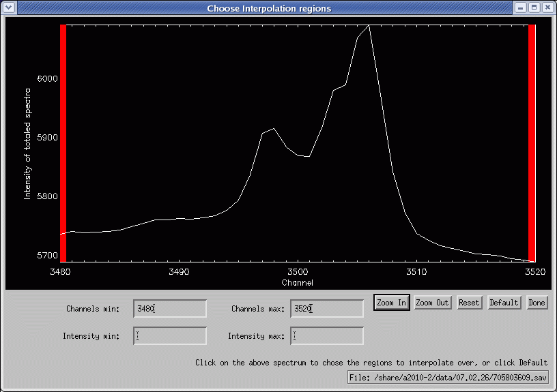This screenshot has height=392, width=557.
Task: Click the tallest spectrum peak near channel 3506
Action: (x=369, y=26)
